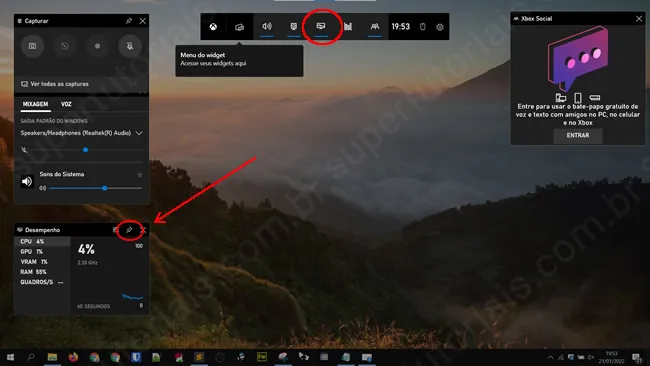Pin the Desempenho widget
Screen dimensions: 650x366
[129, 230]
